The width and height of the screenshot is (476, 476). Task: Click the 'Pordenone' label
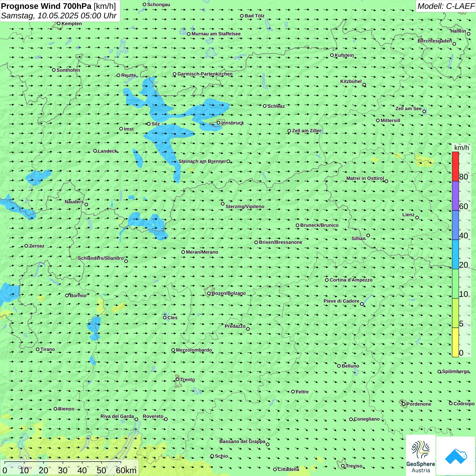point(419,404)
